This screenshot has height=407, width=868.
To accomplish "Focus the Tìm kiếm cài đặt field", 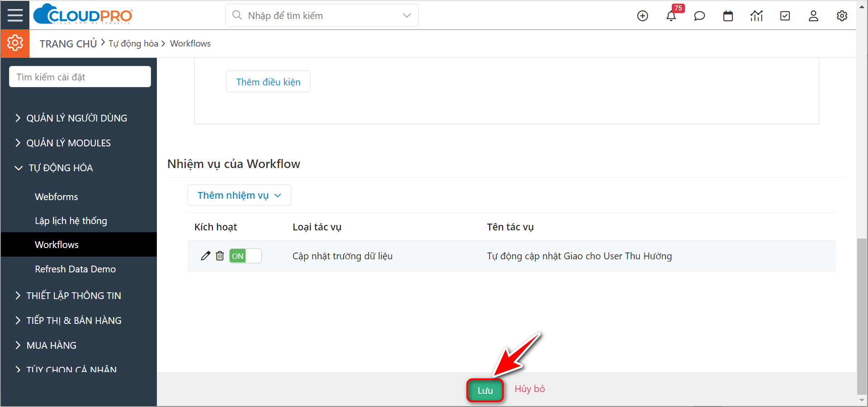I will tap(80, 77).
